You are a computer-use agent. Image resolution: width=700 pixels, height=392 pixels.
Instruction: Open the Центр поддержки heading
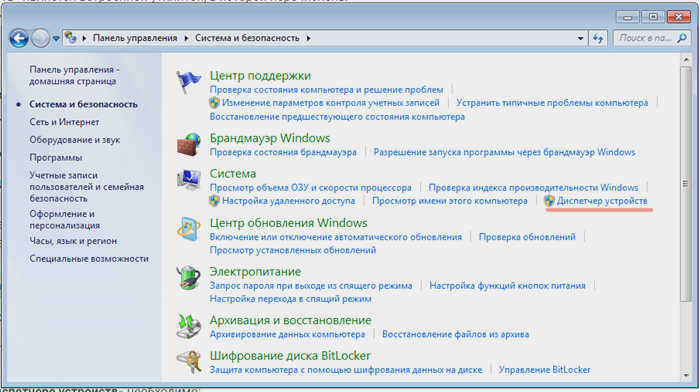[x=260, y=76]
